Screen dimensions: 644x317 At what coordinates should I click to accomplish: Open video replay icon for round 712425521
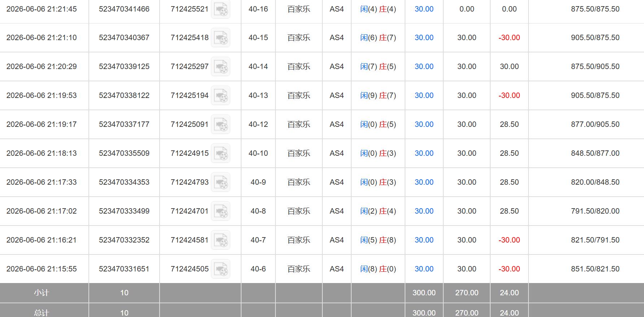221,9
